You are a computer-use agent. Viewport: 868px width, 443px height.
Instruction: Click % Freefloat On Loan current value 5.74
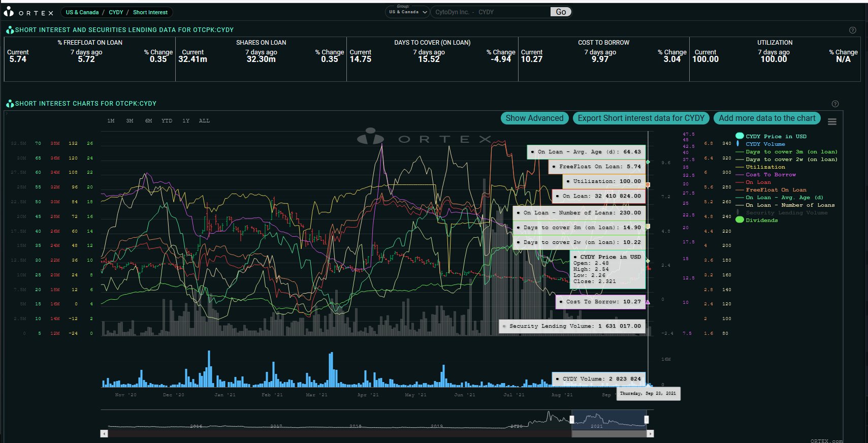click(x=18, y=59)
